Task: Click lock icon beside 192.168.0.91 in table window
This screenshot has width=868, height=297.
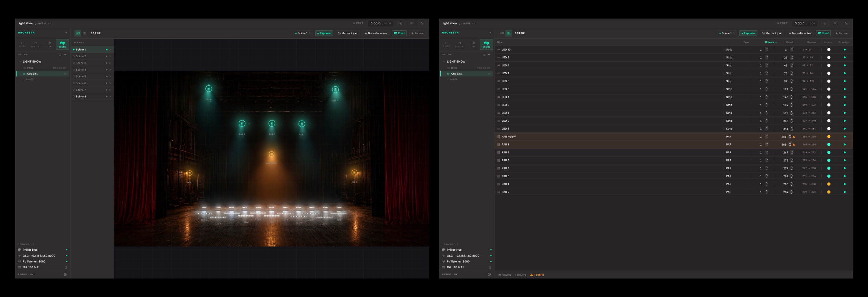Action: click(490, 268)
